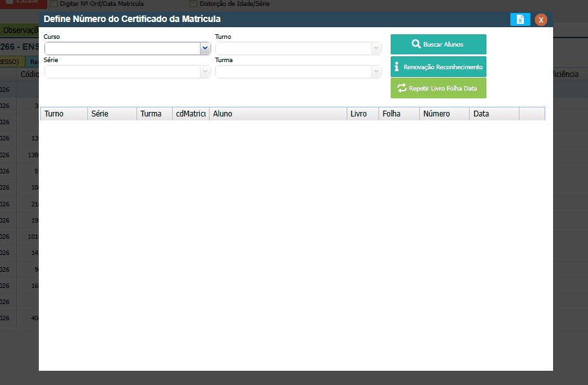Click the Renovação Reconhecimento button

(439, 67)
